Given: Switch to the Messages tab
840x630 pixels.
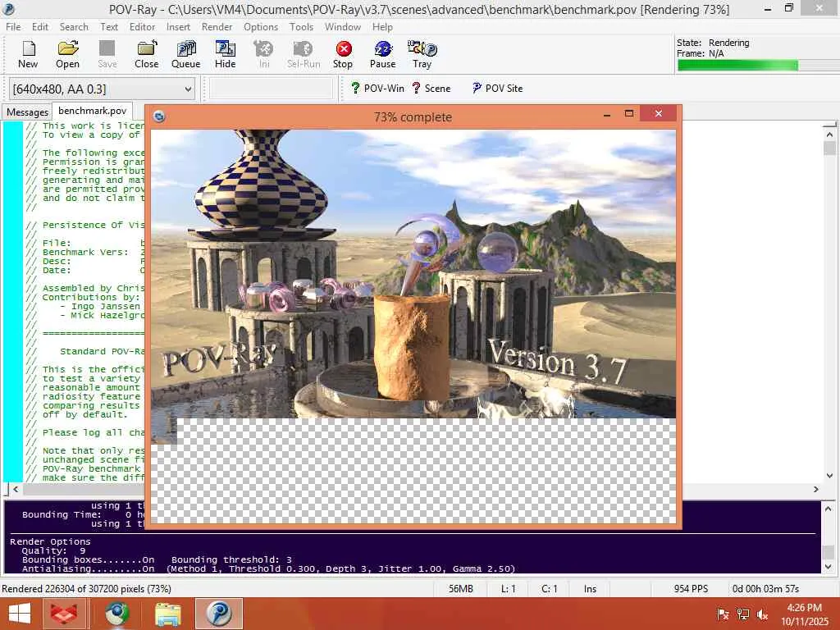Looking at the screenshot, I should (x=27, y=112).
